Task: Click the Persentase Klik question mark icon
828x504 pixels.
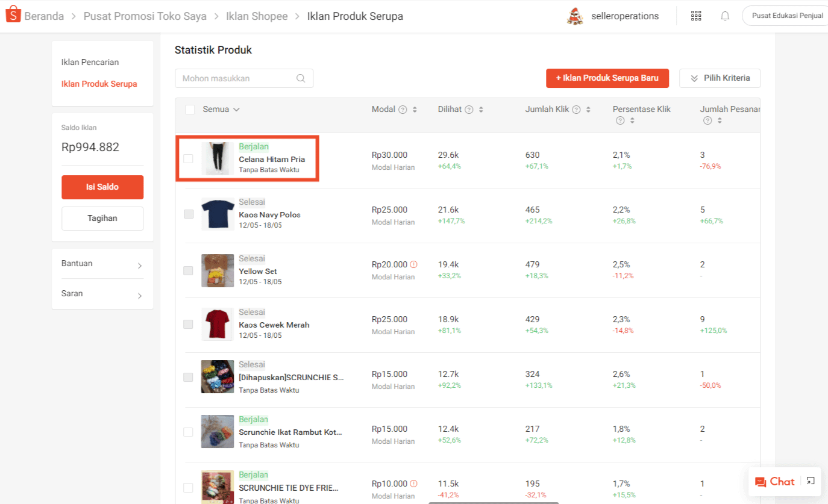Action: (x=619, y=120)
